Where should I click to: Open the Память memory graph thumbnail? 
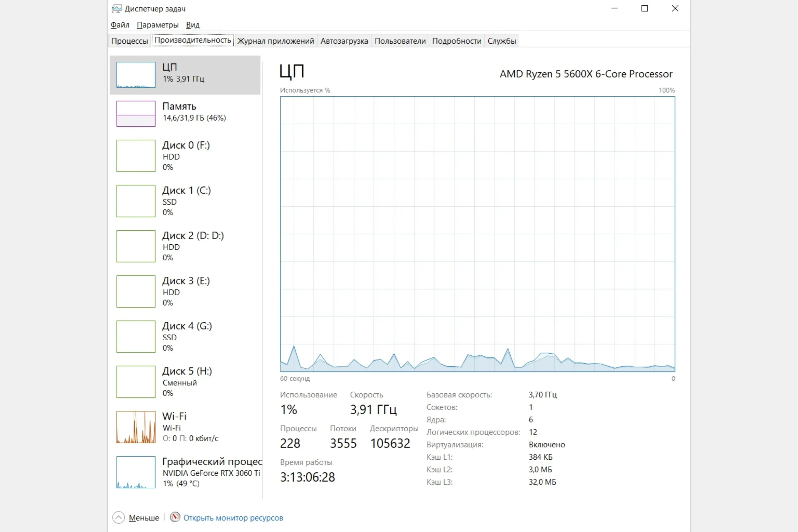coord(136,114)
